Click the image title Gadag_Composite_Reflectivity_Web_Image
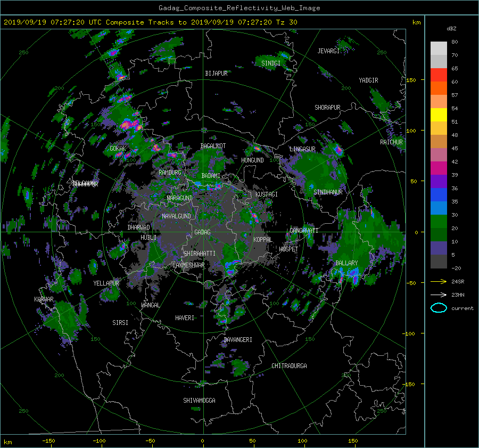Image resolution: width=479 pixels, height=448 pixels. [x=239, y=8]
